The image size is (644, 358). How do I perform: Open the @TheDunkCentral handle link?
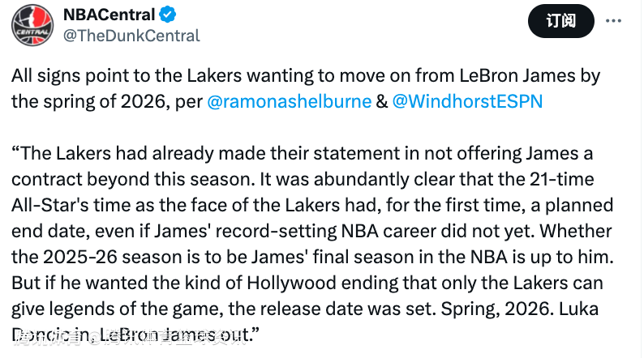click(131, 36)
